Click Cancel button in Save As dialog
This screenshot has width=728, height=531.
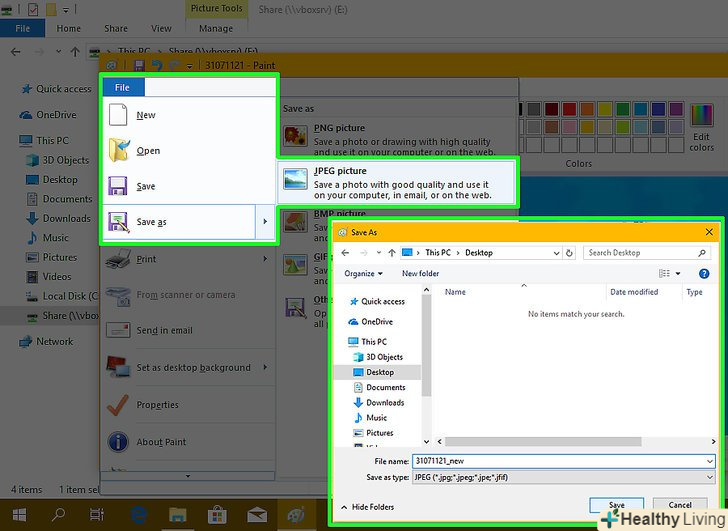[680, 505]
